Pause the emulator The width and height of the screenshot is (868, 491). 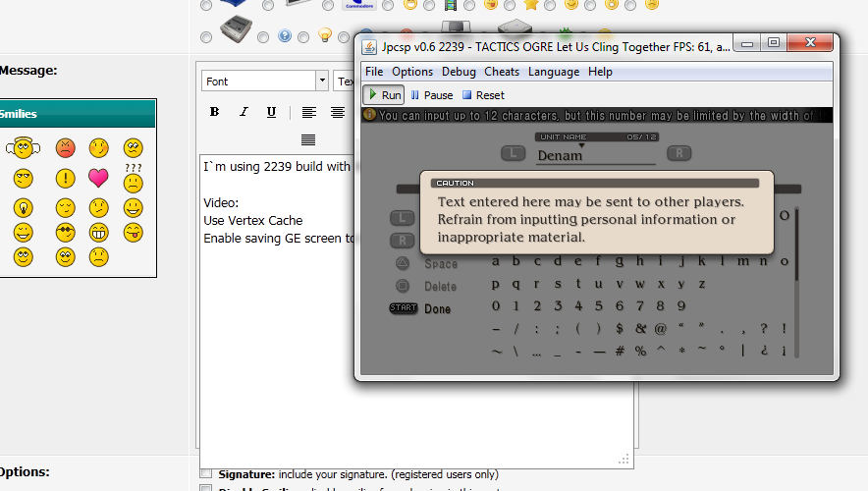click(x=432, y=95)
